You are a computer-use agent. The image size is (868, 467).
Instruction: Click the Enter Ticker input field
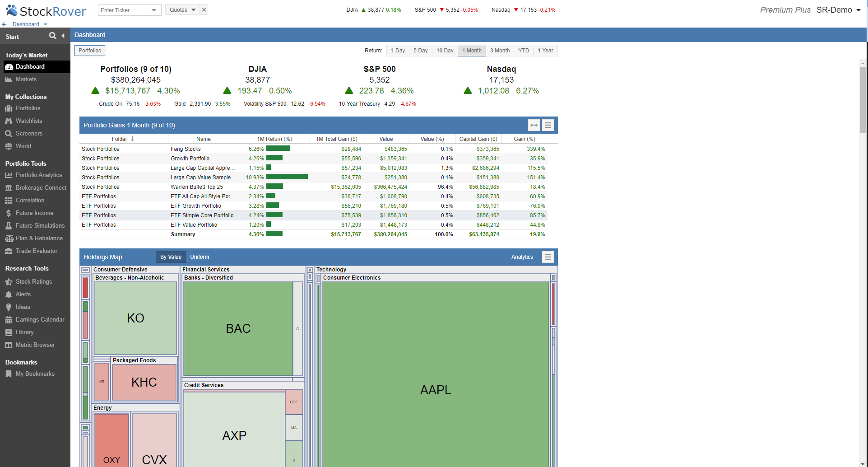(x=124, y=10)
